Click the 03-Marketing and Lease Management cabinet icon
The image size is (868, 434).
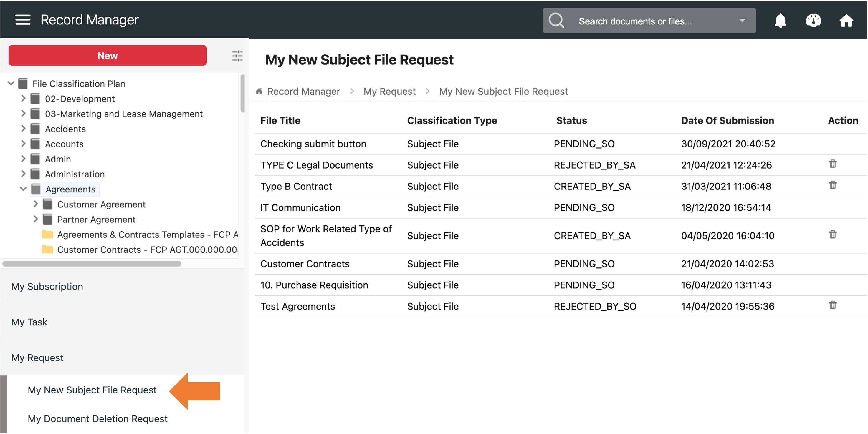(x=35, y=114)
